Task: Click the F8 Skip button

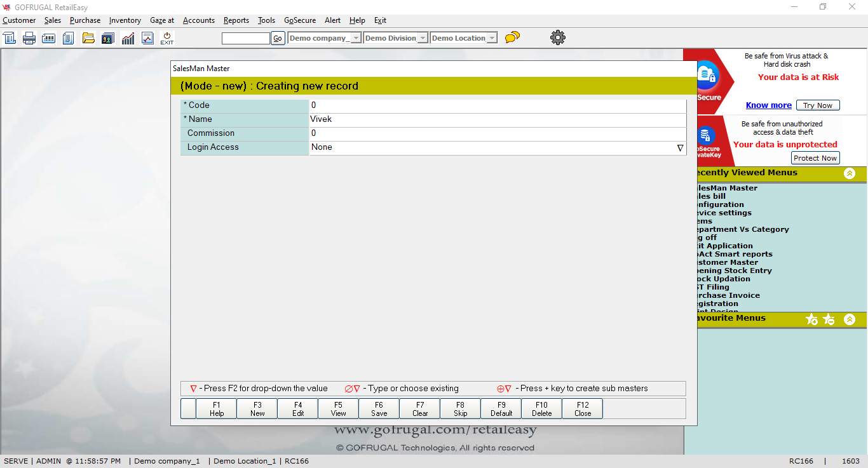Action: (x=461, y=409)
